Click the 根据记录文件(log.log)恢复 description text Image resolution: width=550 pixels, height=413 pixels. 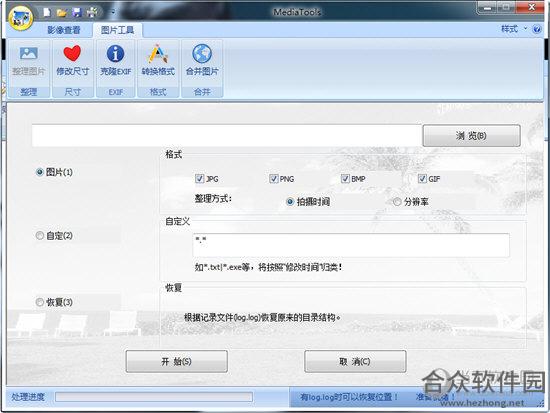point(262,318)
